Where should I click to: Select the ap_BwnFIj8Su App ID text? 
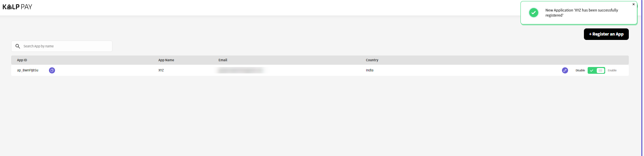(28, 70)
